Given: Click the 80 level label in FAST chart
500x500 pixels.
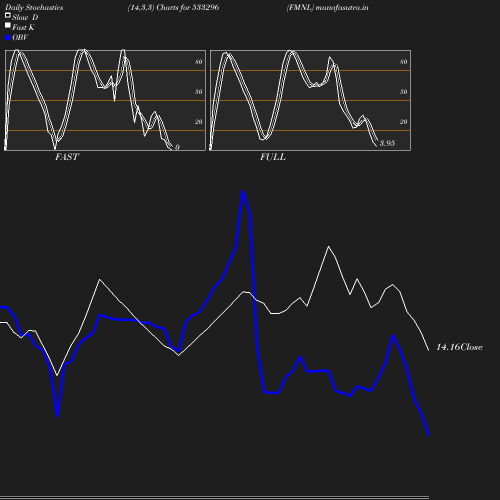Looking at the screenshot, I should (199, 62).
